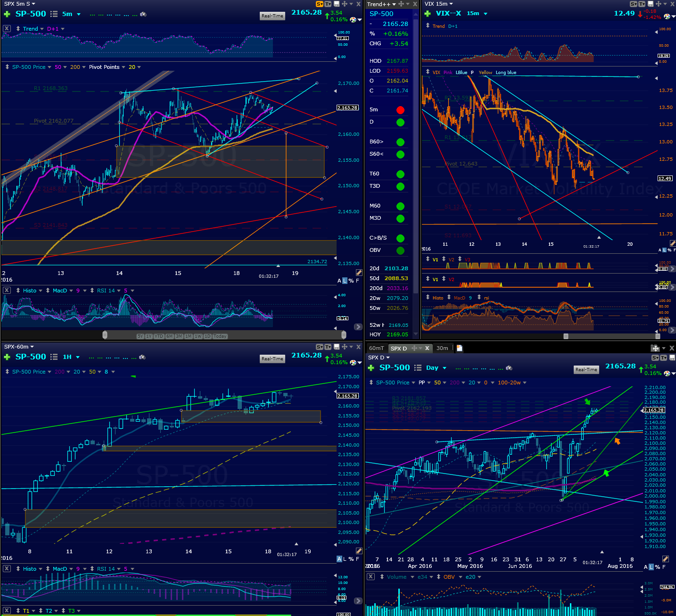Open list icon beside SP-500 Day symbol

coord(418,368)
